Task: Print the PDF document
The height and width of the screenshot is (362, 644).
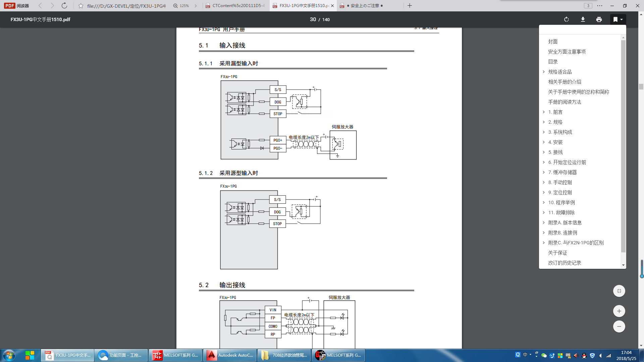Action: (x=599, y=19)
